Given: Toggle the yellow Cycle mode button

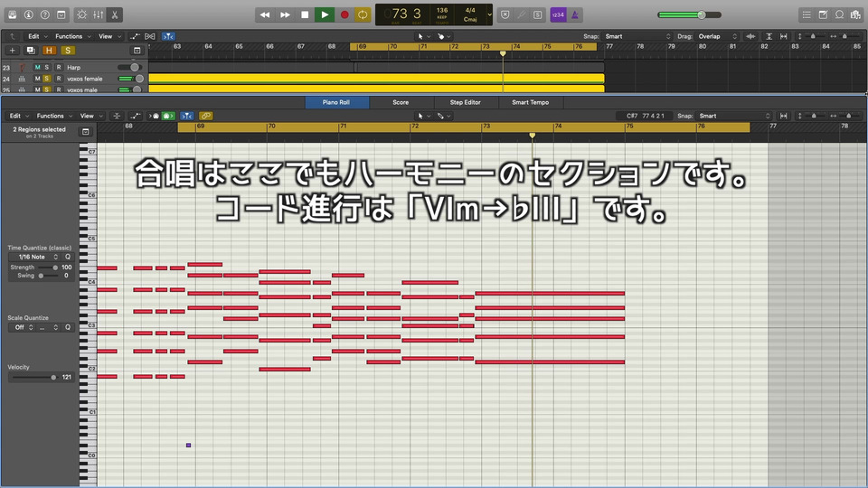Looking at the screenshot, I should coord(363,15).
